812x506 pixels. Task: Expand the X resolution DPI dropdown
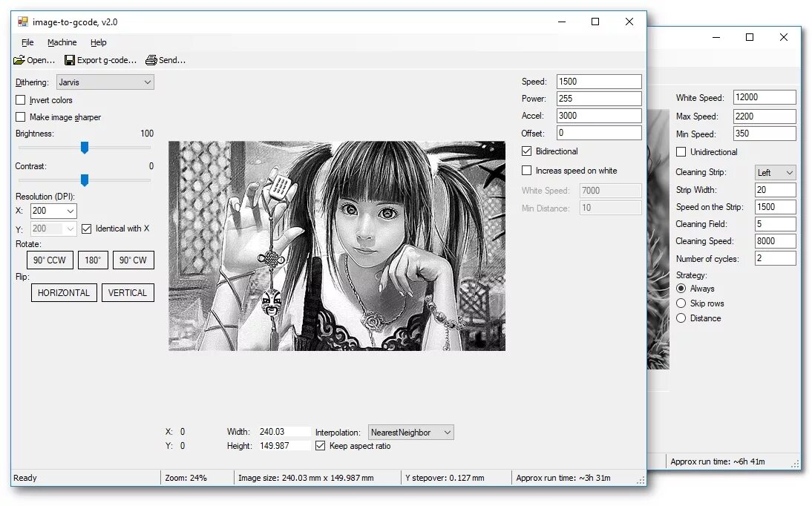click(71, 211)
